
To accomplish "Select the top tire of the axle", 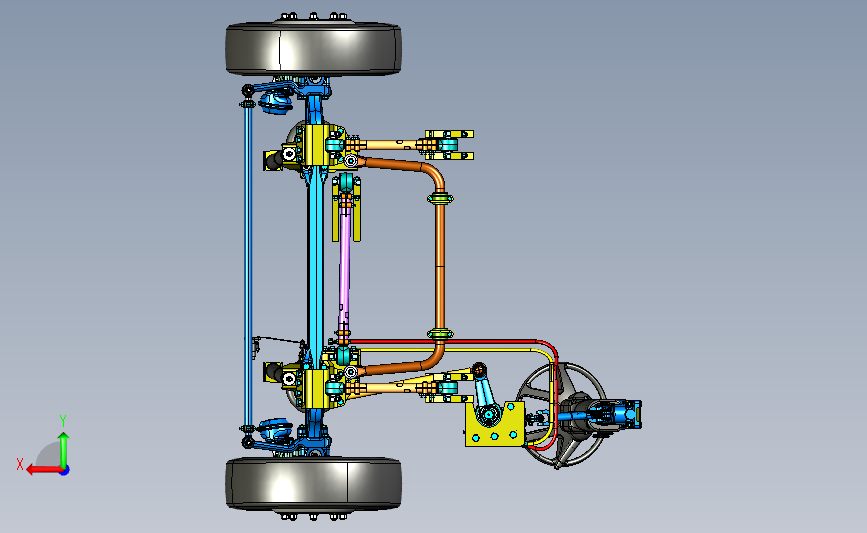I will (x=314, y=48).
